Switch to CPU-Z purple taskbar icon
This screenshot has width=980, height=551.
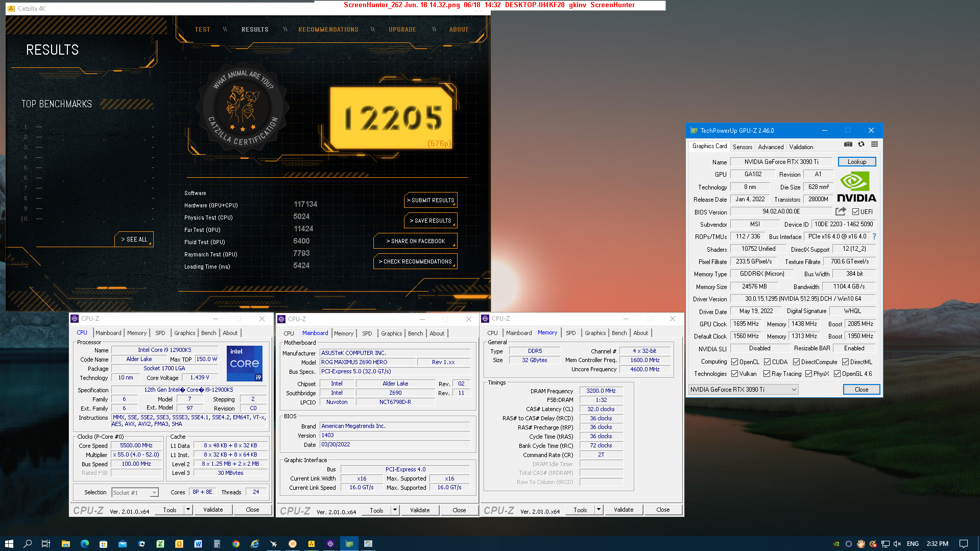pyautogui.click(x=330, y=543)
